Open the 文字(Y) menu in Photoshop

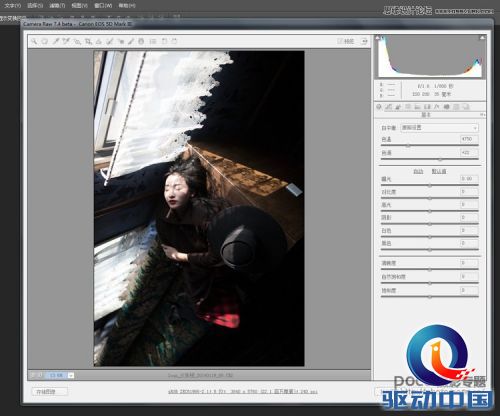tap(13, 6)
